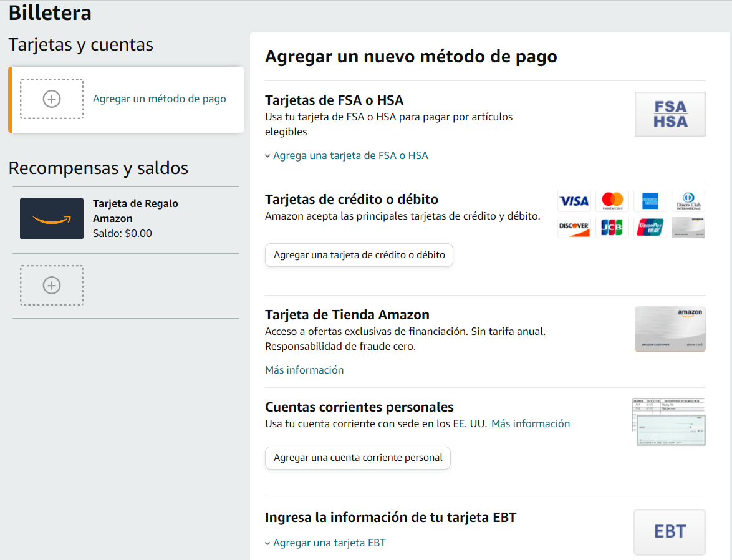Viewport: 732px width, 560px height.
Task: Click the American Express card icon
Action: coord(650,201)
